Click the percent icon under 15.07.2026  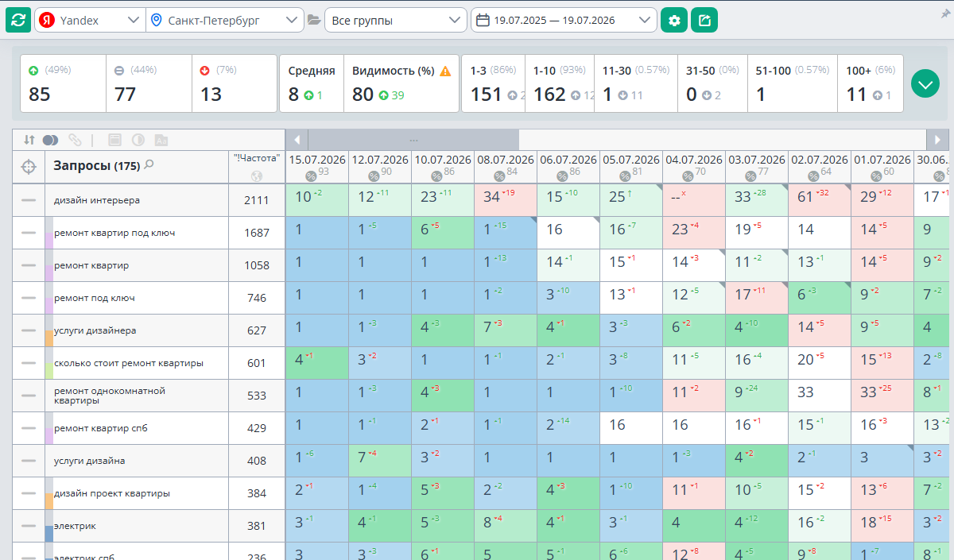[311, 176]
